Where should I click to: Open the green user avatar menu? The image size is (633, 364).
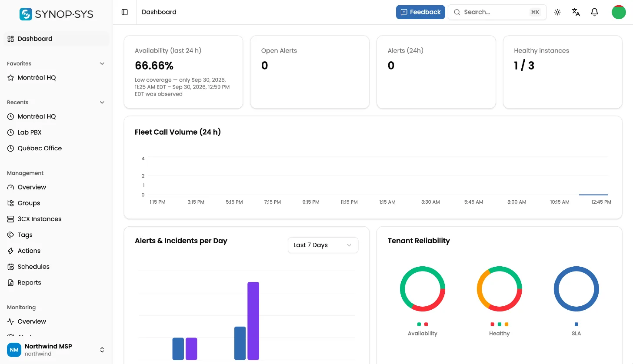point(619,12)
